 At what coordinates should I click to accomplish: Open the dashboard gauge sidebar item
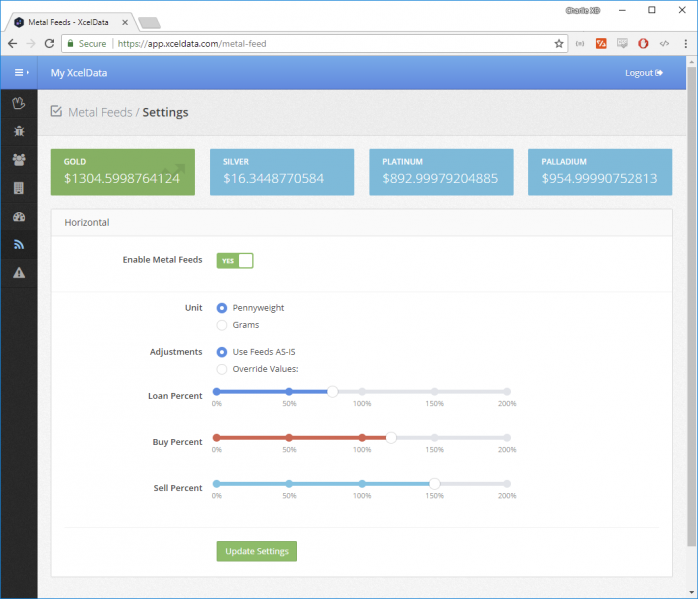click(x=19, y=217)
